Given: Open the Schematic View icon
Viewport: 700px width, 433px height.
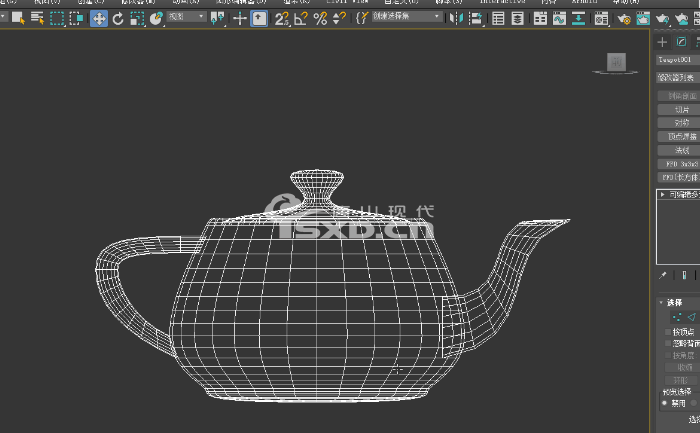Looking at the screenshot, I should click(x=579, y=18).
